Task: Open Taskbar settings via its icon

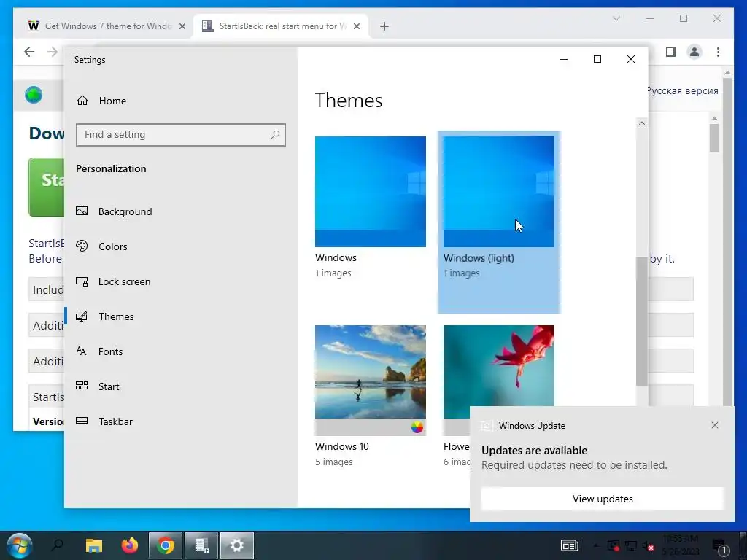Action: pyautogui.click(x=82, y=421)
